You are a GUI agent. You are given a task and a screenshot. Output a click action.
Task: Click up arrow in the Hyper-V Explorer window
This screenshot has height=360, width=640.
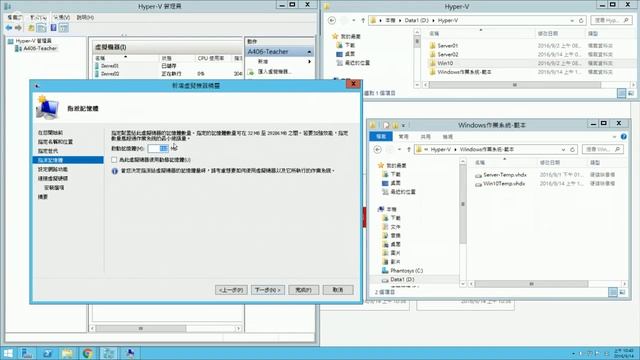click(362, 20)
